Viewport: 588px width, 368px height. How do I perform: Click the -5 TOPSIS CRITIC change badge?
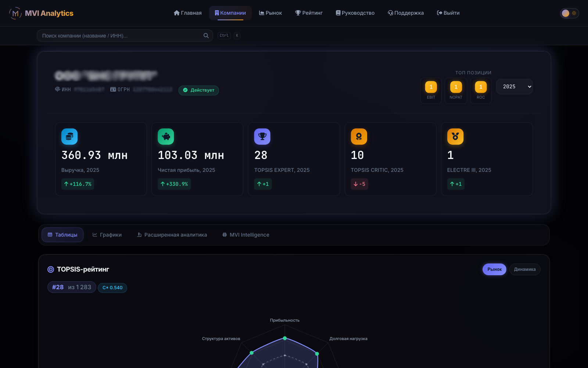pyautogui.click(x=359, y=184)
